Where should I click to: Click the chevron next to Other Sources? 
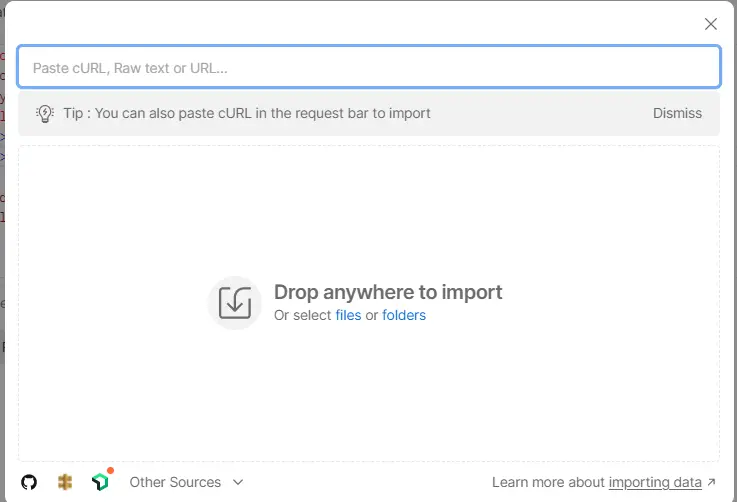click(x=238, y=482)
